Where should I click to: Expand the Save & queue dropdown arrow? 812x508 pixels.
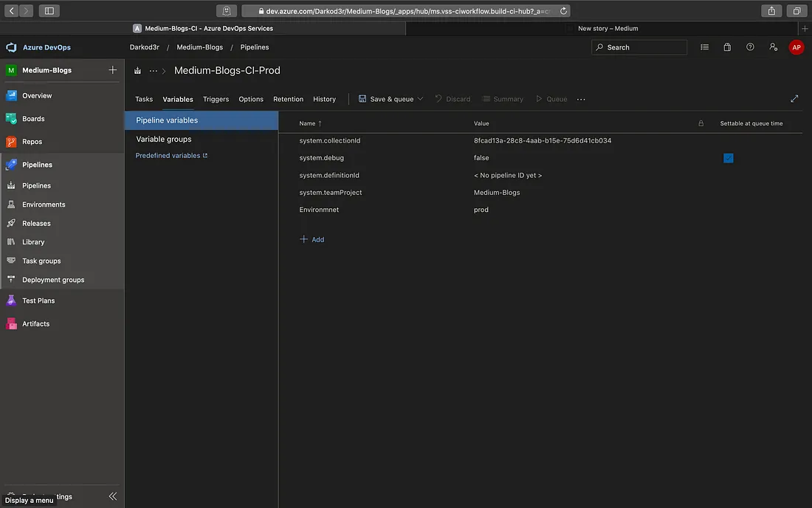pyautogui.click(x=420, y=99)
